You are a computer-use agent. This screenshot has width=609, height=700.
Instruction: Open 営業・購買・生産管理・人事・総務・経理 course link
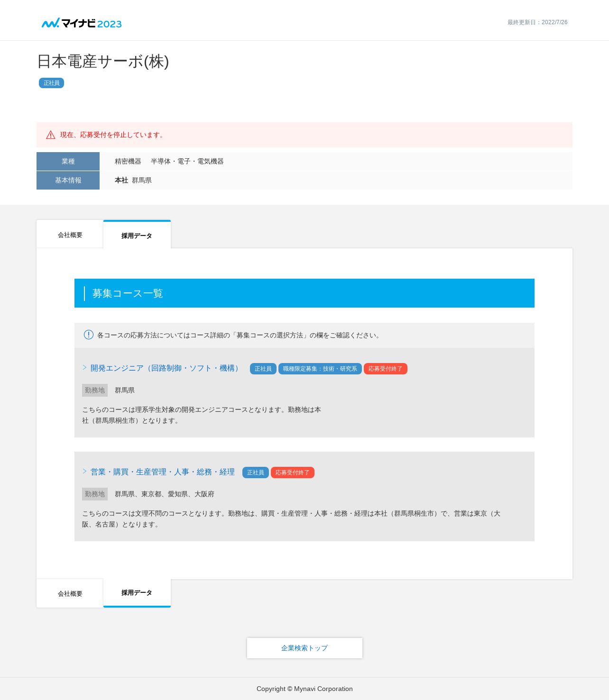[162, 472]
